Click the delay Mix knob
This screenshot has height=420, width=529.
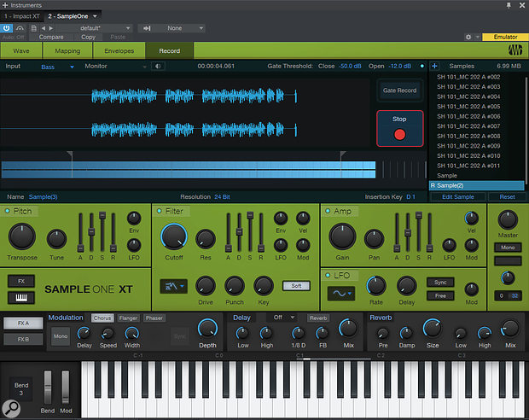(x=348, y=328)
